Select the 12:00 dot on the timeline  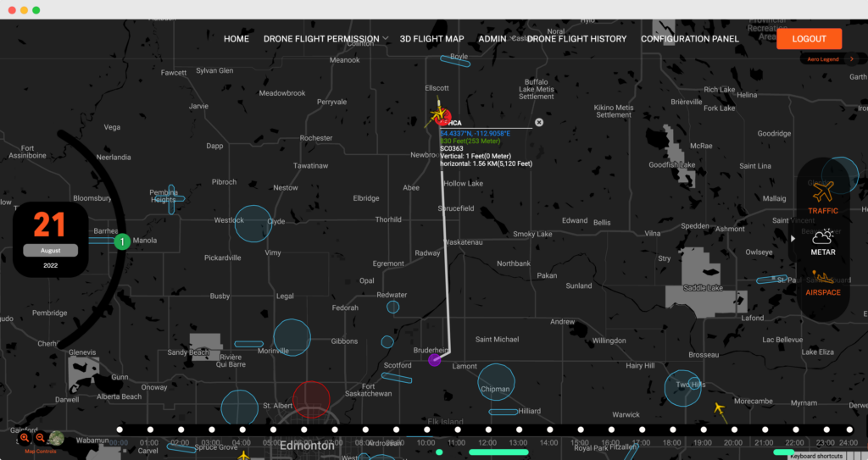pos(488,430)
